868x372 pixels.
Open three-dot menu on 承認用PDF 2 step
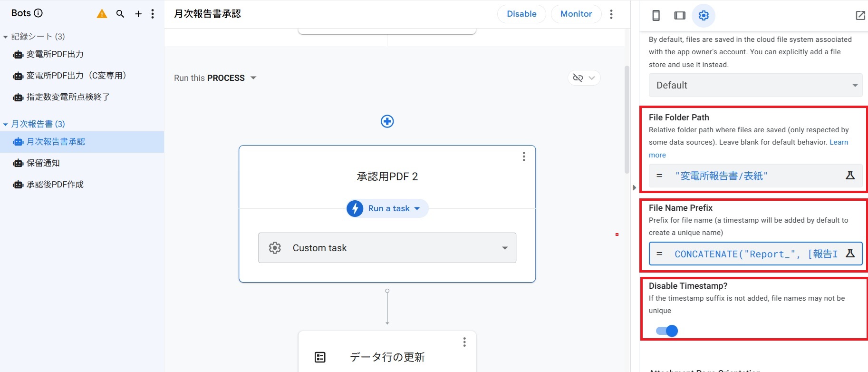523,157
